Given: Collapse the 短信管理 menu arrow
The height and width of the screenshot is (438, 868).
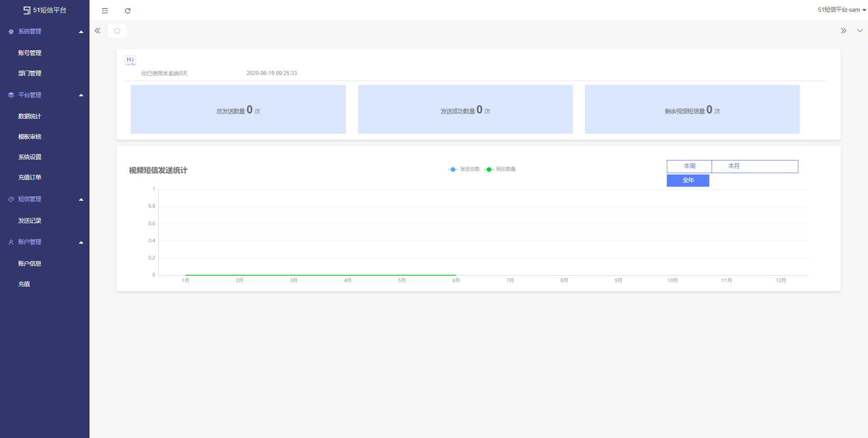Looking at the screenshot, I should click(81, 199).
